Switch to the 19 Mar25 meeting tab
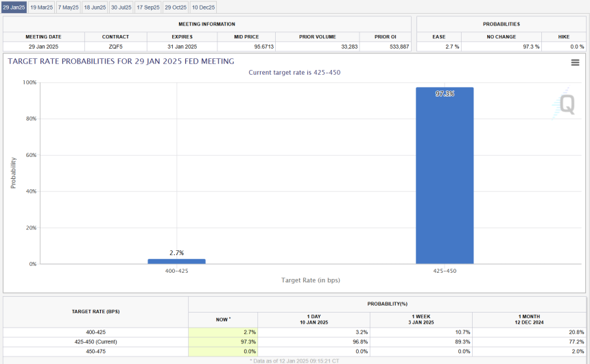Viewport: 590px width, 364px height. point(41,7)
